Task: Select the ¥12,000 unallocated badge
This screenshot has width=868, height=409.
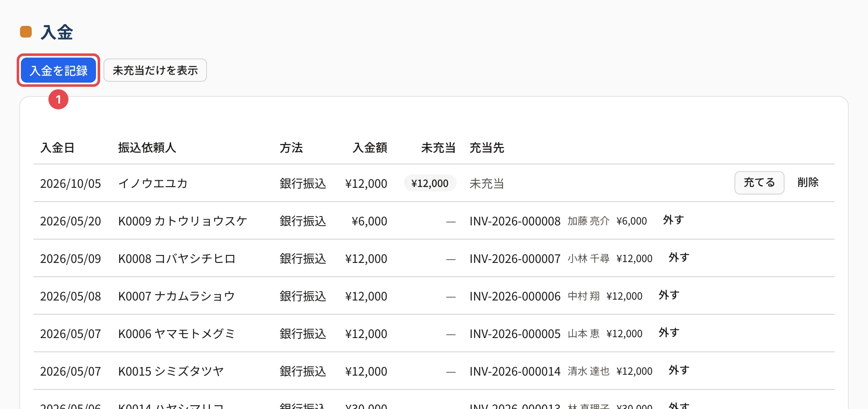Action: (x=430, y=183)
